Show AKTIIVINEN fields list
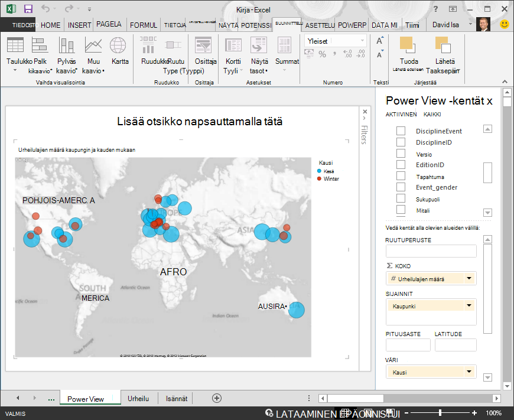The width and height of the screenshot is (514, 420). pyautogui.click(x=401, y=115)
